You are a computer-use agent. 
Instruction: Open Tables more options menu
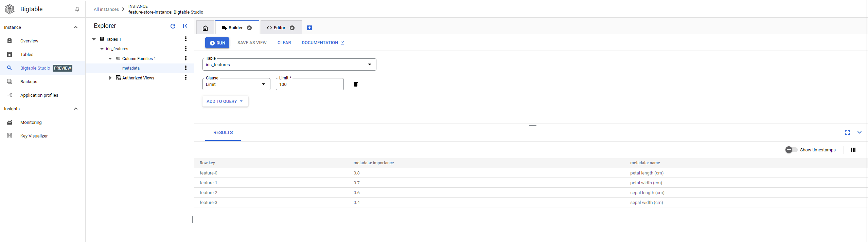[x=186, y=39]
